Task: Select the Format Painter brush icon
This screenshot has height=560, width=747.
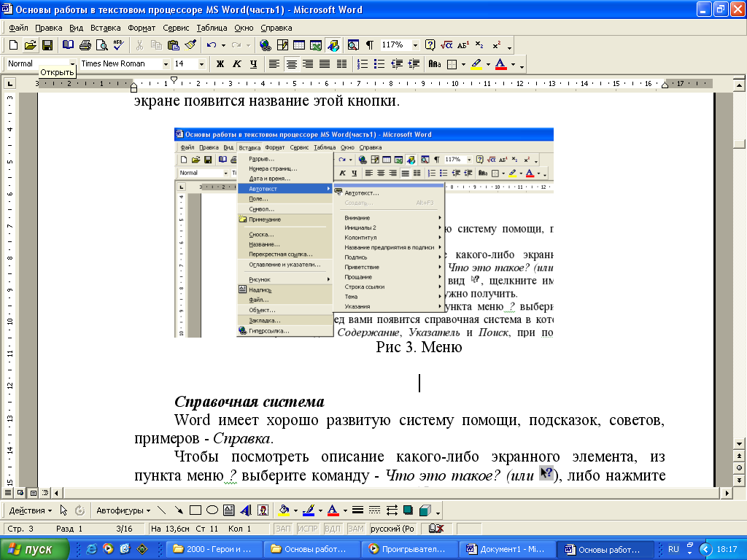Action: point(190,45)
